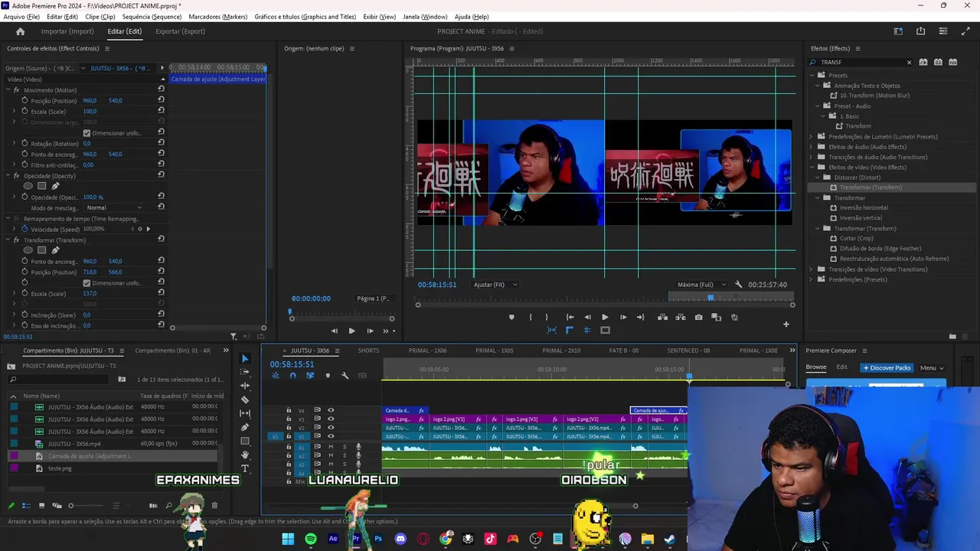980x551 pixels.
Task: Click the Quick Export icon top right
Action: [920, 31]
